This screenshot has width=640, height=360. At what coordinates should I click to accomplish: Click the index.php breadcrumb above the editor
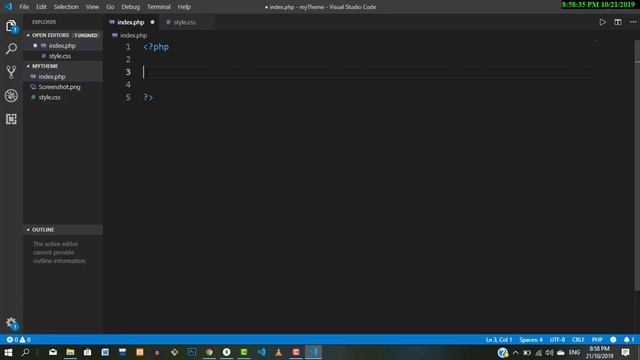[x=133, y=36]
